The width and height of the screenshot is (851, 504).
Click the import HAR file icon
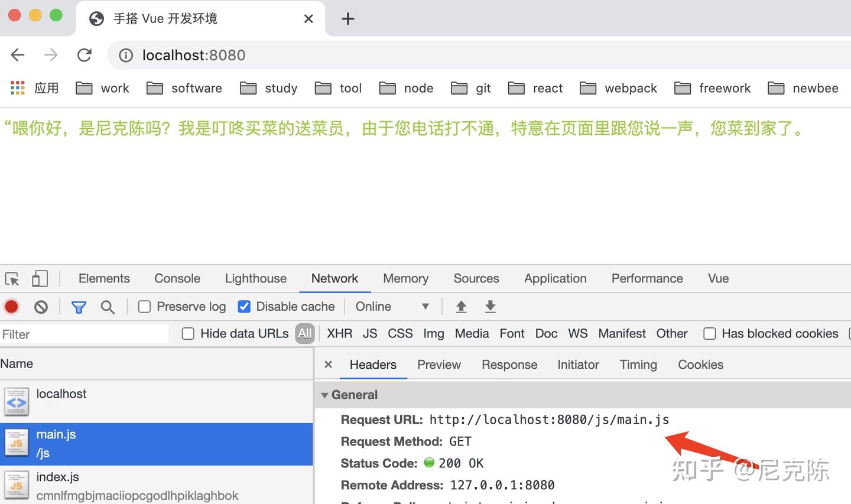click(x=461, y=307)
